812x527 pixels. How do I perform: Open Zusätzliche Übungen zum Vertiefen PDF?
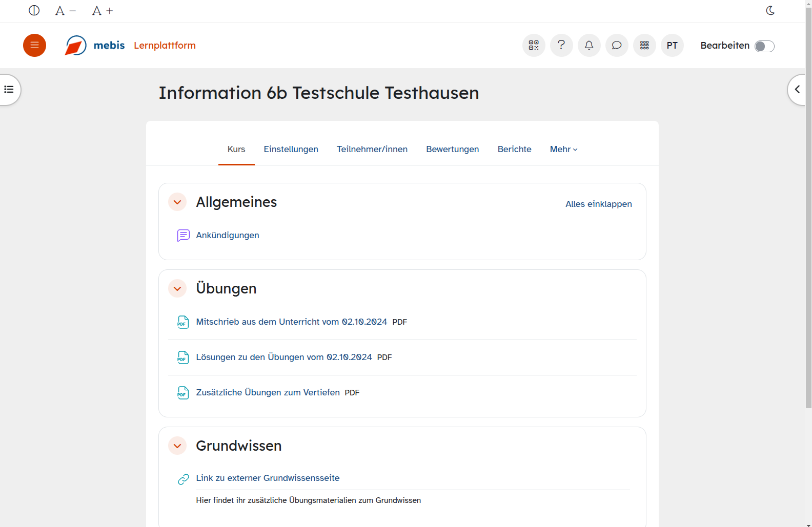click(268, 392)
